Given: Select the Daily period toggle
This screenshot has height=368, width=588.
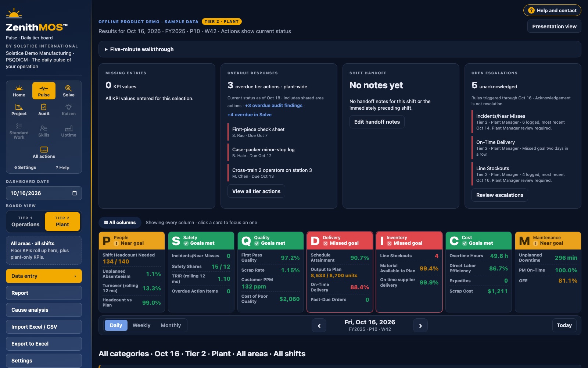Looking at the screenshot, I should pyautogui.click(x=116, y=325).
